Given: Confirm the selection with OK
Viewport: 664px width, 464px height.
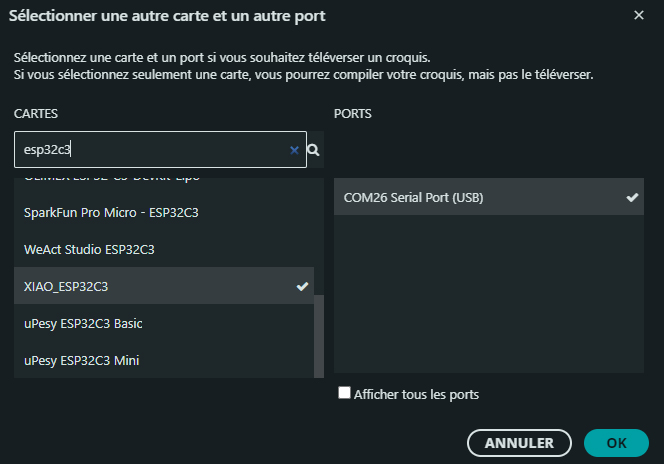Looking at the screenshot, I should (616, 442).
